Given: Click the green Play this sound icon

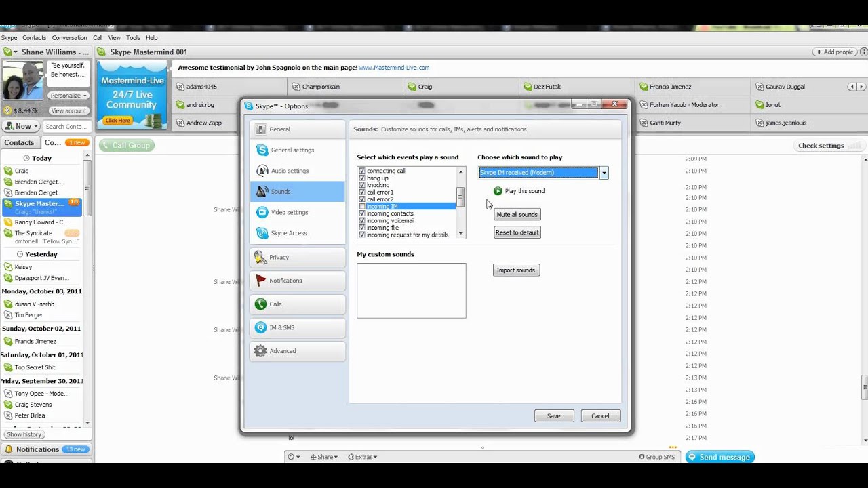Looking at the screenshot, I should pos(498,191).
